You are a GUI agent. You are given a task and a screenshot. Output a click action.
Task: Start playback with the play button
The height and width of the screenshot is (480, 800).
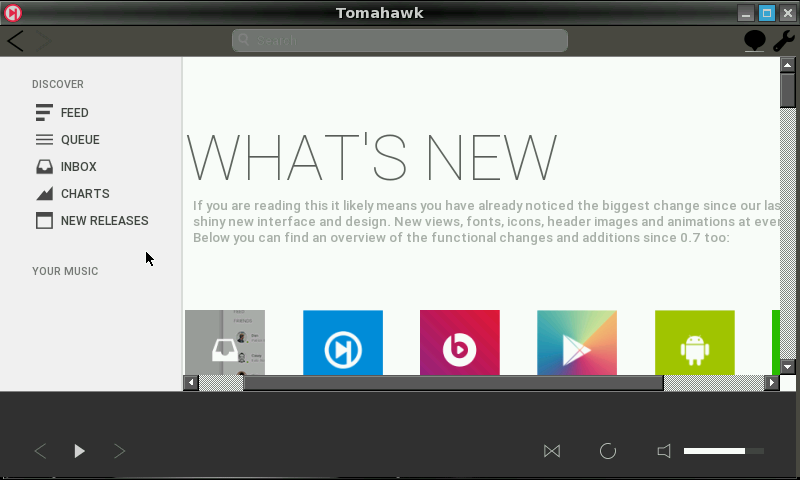point(79,451)
